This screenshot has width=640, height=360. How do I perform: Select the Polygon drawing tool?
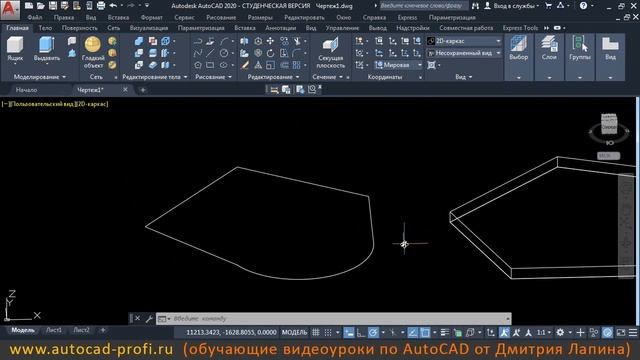[198, 65]
